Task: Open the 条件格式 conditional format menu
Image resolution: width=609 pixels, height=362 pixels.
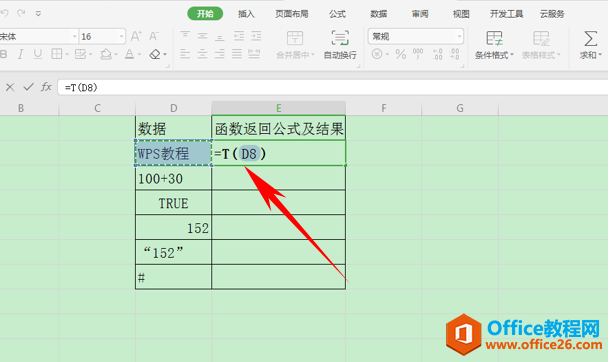Action: (x=494, y=45)
